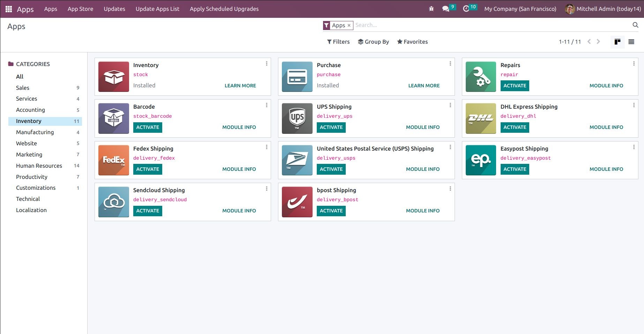
Task: Click Updates in the top menu bar
Action: click(x=114, y=9)
